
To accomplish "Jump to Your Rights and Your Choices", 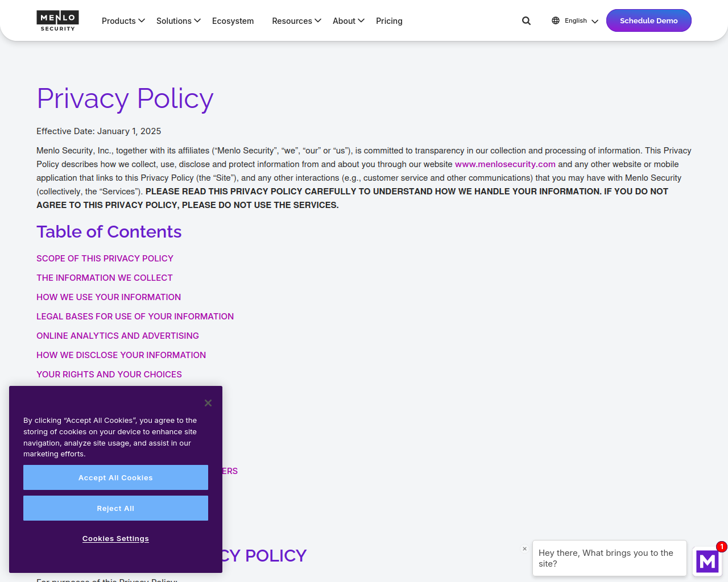I will pos(109,375).
